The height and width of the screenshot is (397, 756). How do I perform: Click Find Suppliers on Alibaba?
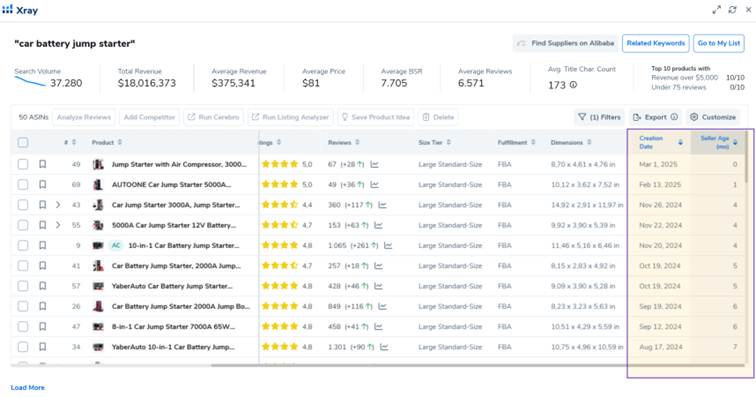tap(566, 43)
